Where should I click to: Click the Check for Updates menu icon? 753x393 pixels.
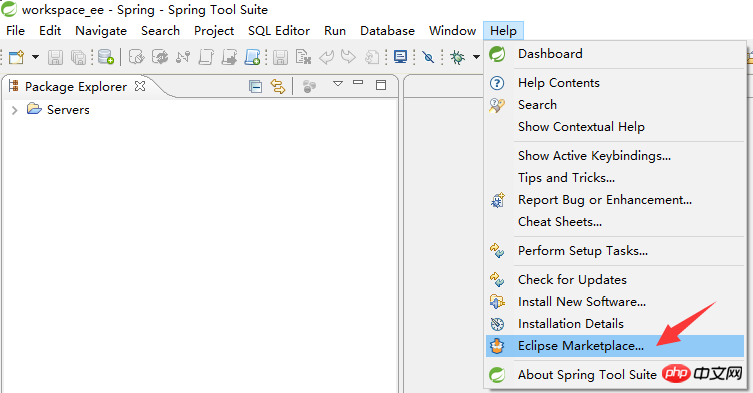click(497, 280)
